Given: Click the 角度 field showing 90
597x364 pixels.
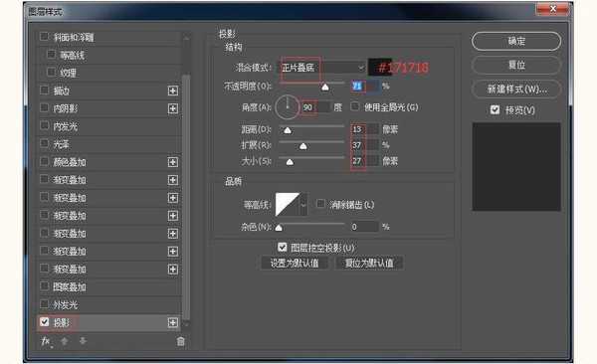Looking at the screenshot, I should pos(316,107).
